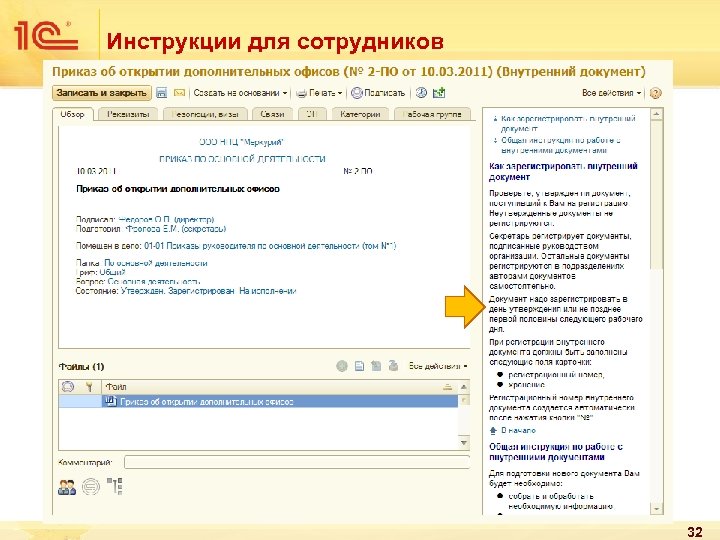Click the key column icon in file table

(x=90, y=387)
